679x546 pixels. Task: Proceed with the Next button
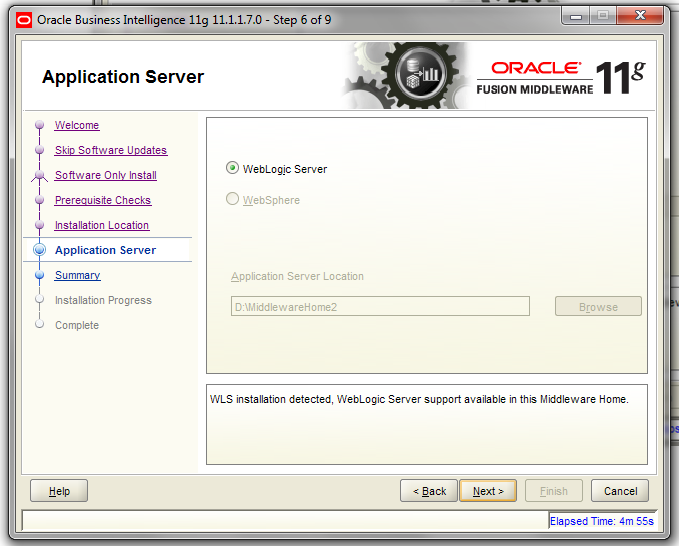click(x=488, y=491)
